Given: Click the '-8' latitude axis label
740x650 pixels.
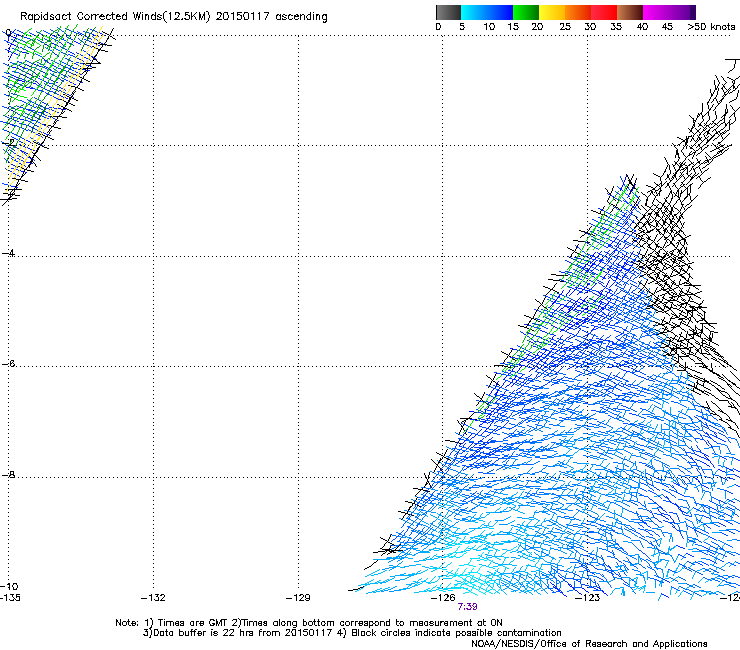Looking at the screenshot, I should [x=9, y=475].
